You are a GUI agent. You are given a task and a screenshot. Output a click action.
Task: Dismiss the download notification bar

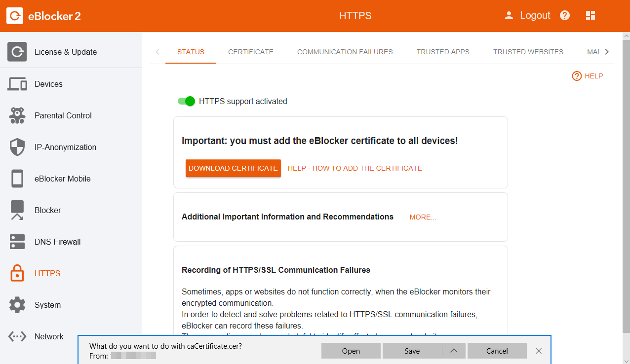pyautogui.click(x=539, y=351)
